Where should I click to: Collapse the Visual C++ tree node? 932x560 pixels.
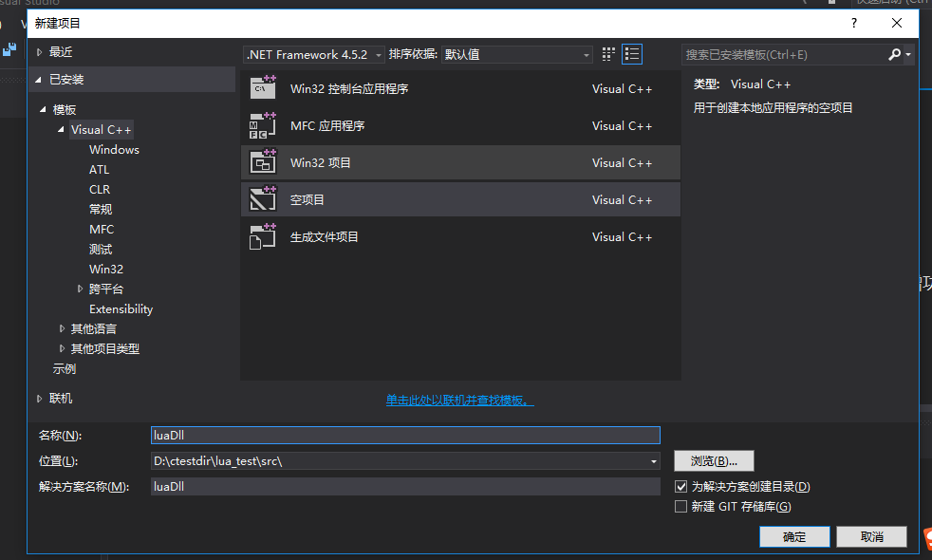[60, 129]
